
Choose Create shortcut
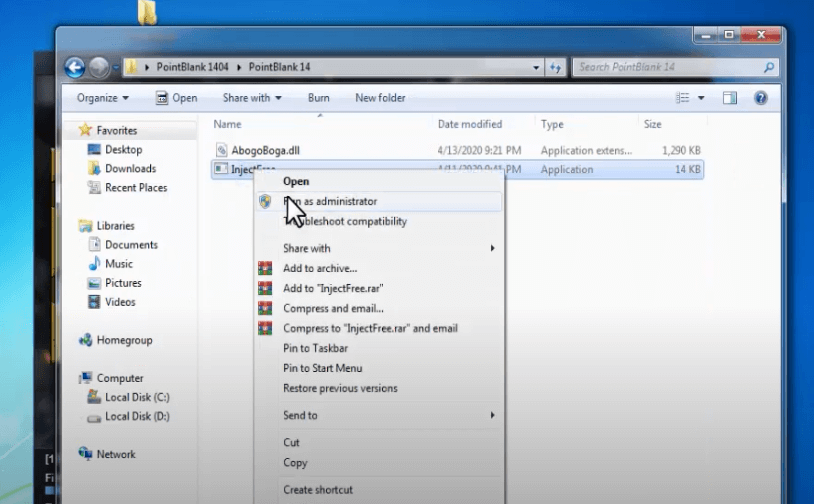click(x=379, y=489)
